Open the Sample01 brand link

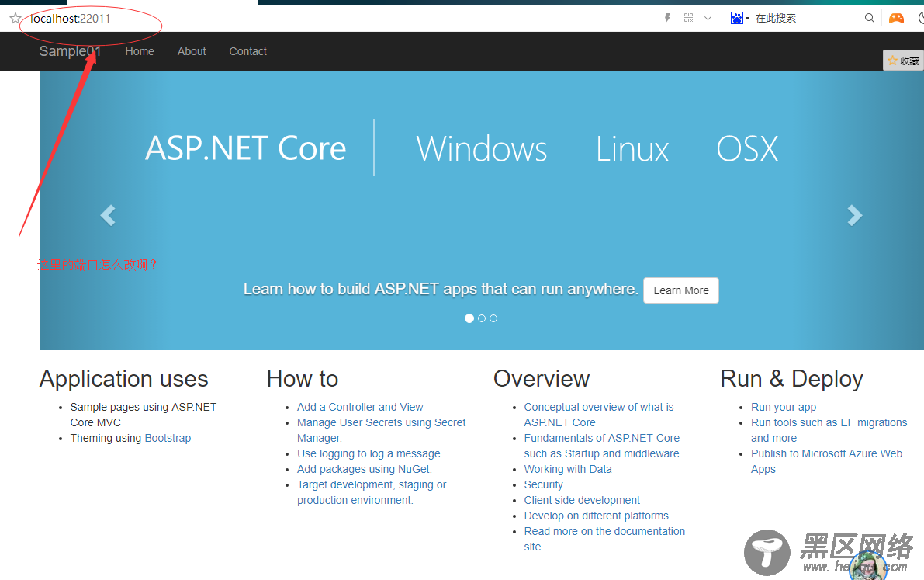pyautogui.click(x=70, y=51)
